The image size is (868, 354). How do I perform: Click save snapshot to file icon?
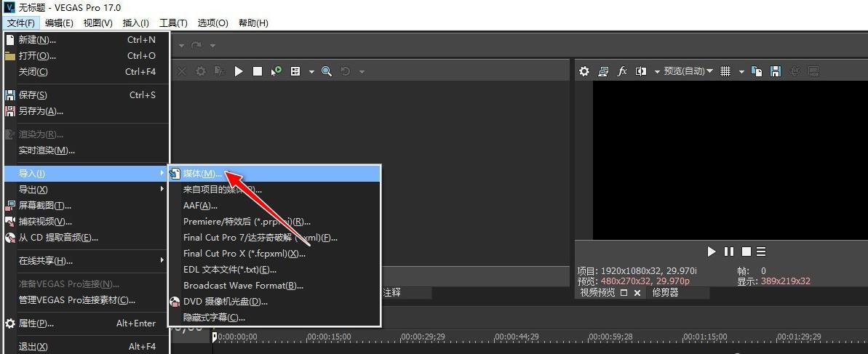[776, 71]
